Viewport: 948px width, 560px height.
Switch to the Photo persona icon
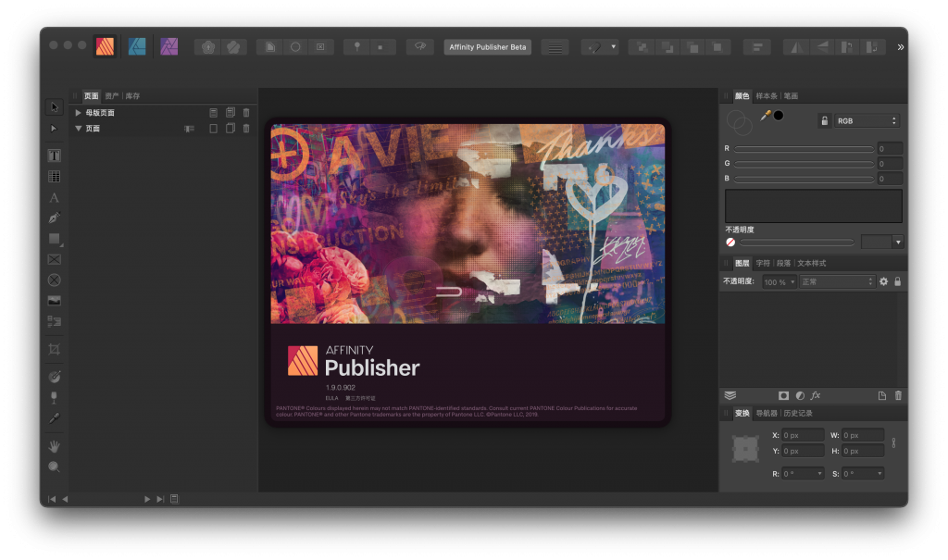(169, 46)
